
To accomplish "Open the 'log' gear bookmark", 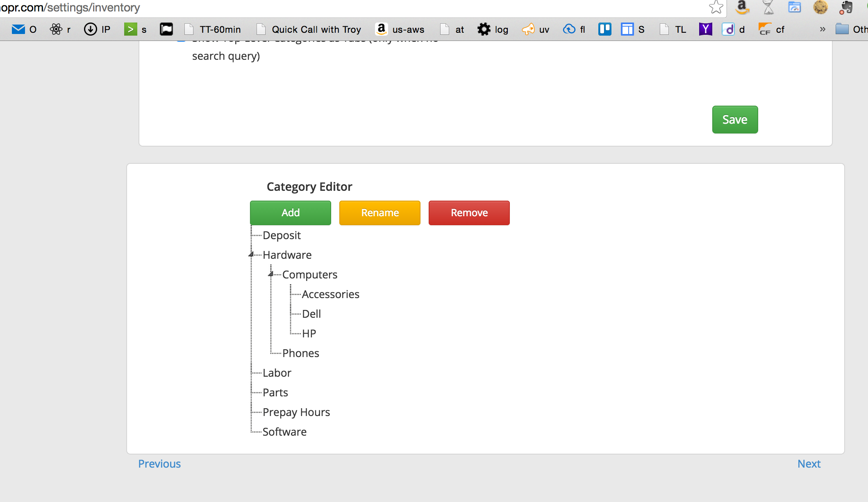I will [493, 29].
